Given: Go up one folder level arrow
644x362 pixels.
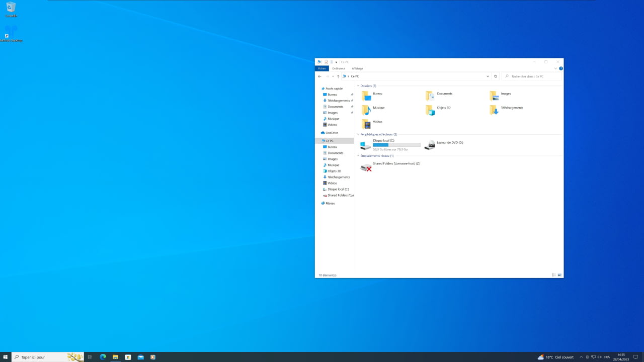Looking at the screenshot, I should pyautogui.click(x=338, y=76).
